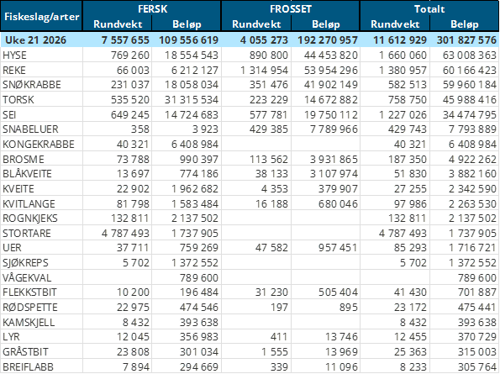Click the Rundvekt header under Totalt

coord(395,24)
